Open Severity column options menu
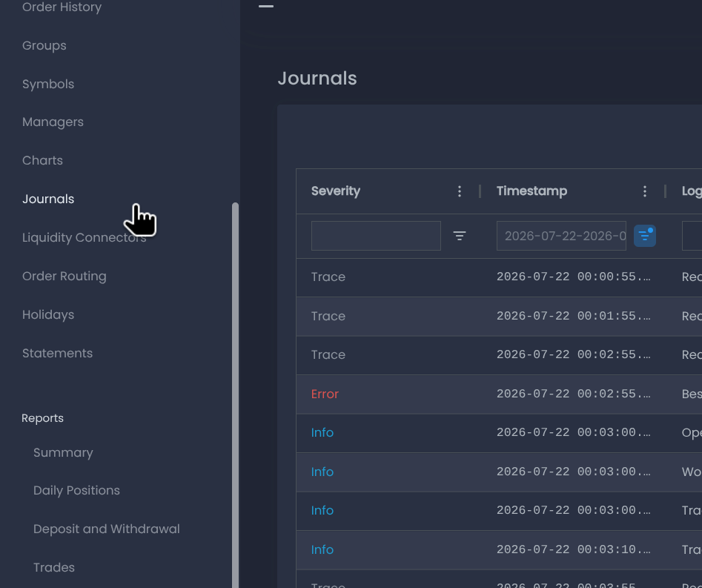The image size is (702, 588). point(460,191)
